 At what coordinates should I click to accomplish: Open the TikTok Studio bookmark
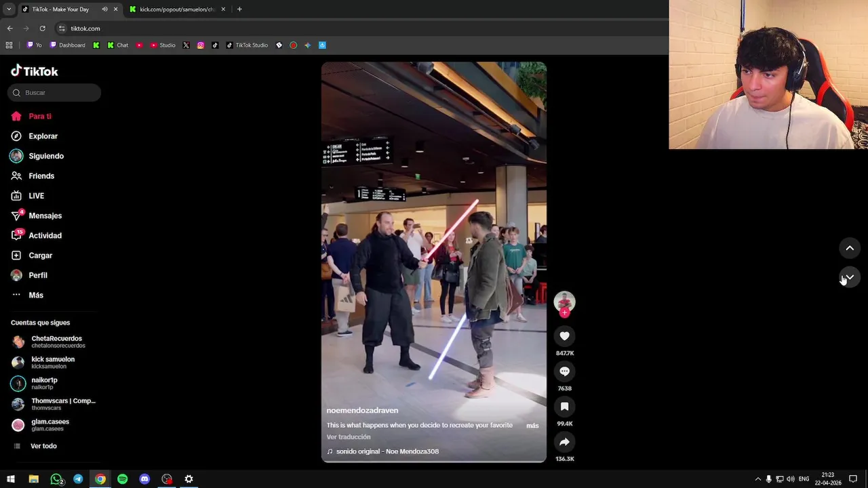pyautogui.click(x=247, y=45)
